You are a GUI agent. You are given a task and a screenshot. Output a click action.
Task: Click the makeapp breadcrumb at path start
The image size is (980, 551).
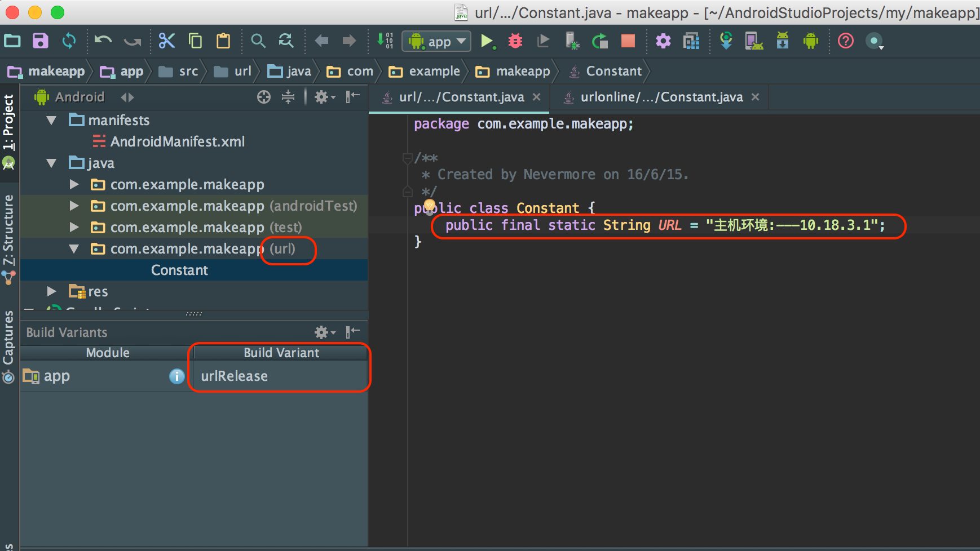point(46,71)
